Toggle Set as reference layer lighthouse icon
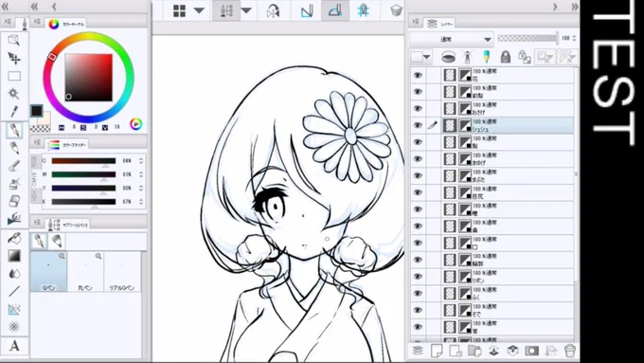Viewport: 644px width, 363px height. click(x=467, y=57)
